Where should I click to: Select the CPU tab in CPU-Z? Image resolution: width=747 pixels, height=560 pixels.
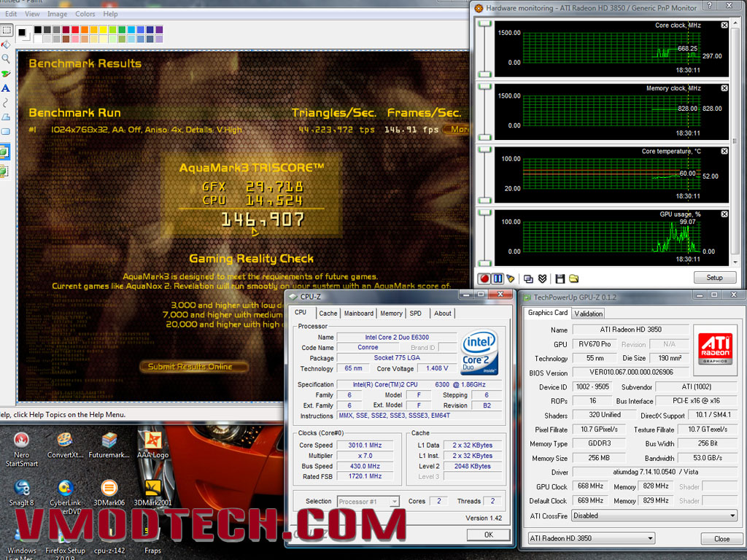point(301,312)
